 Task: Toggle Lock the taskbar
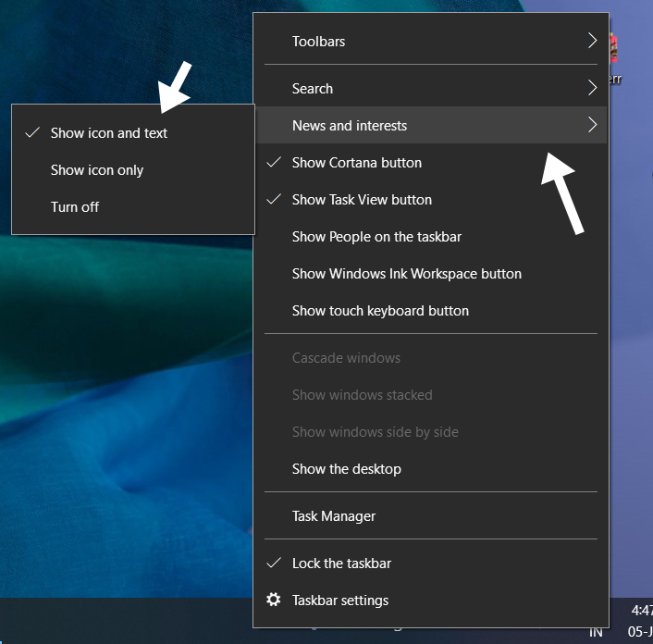431,563
